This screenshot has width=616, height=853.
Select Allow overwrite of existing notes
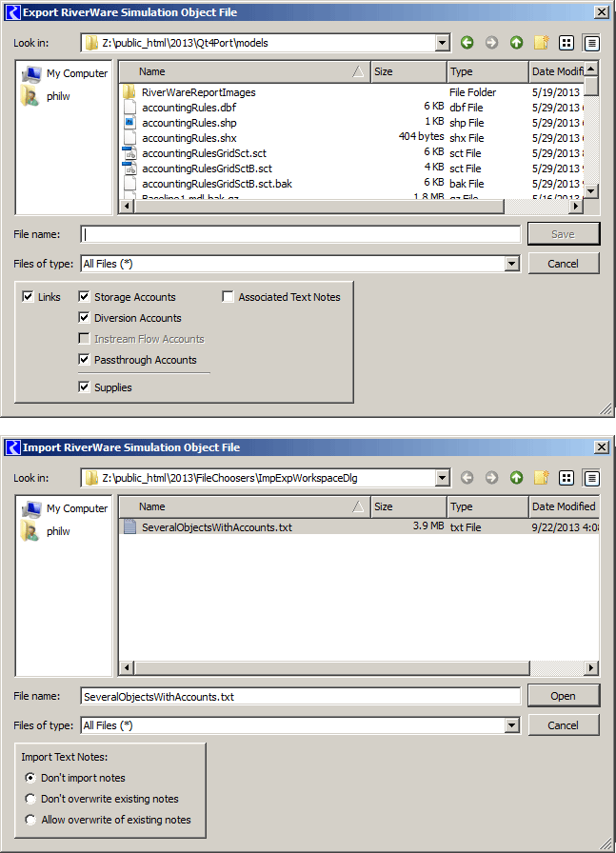(x=30, y=820)
